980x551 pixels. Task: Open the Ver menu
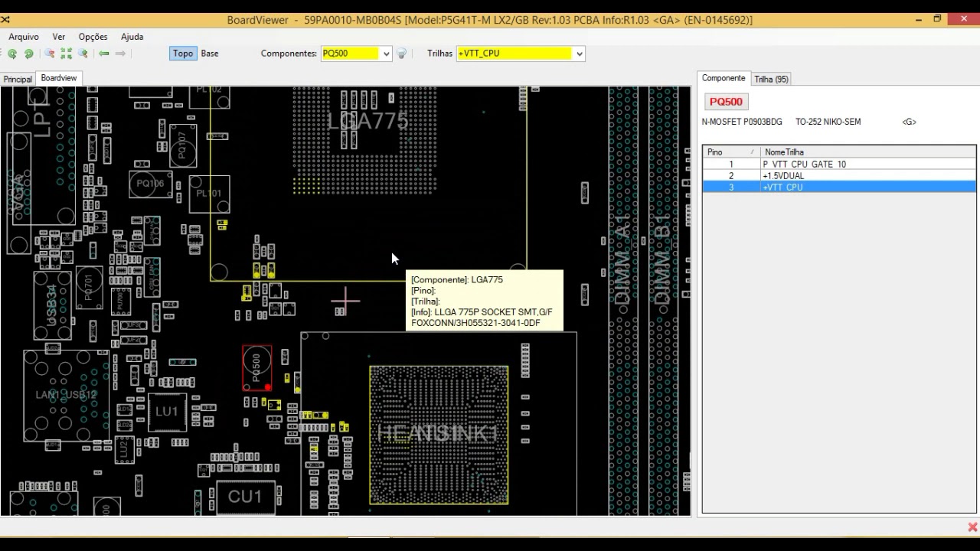[x=59, y=37]
